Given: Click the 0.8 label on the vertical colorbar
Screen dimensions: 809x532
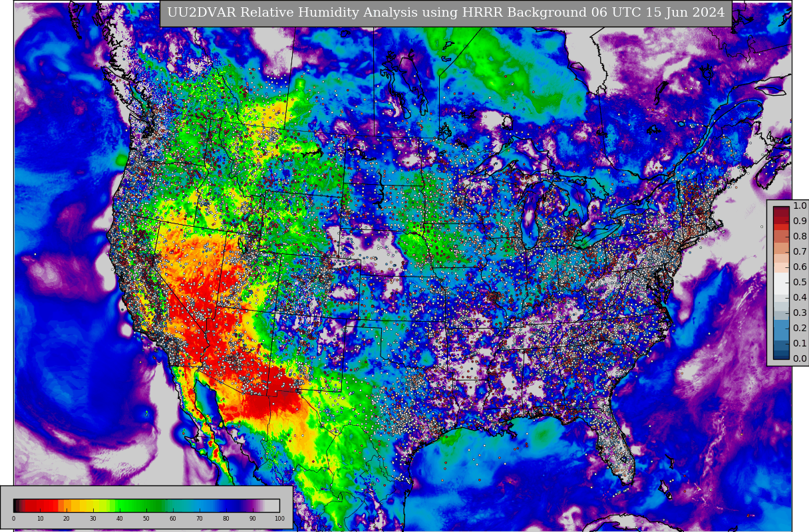Looking at the screenshot, I should pos(800,237).
